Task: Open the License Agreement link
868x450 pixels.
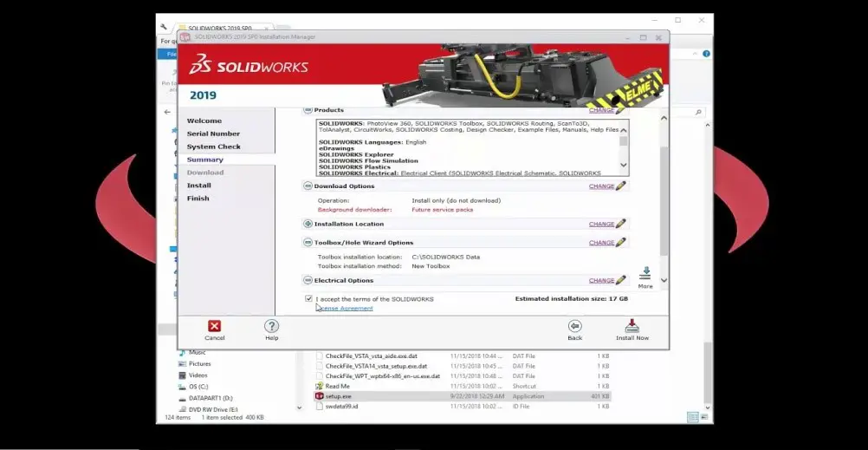Action: tap(344, 308)
